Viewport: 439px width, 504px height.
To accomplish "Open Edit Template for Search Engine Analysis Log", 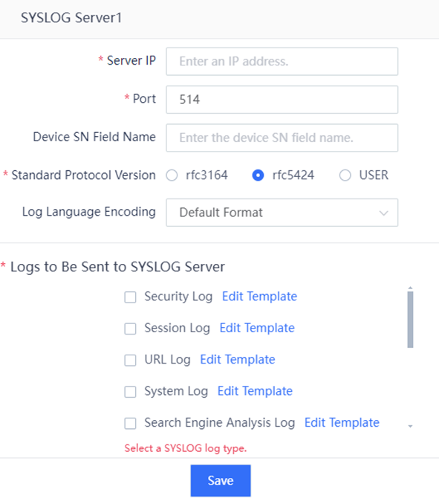I will coord(342,422).
